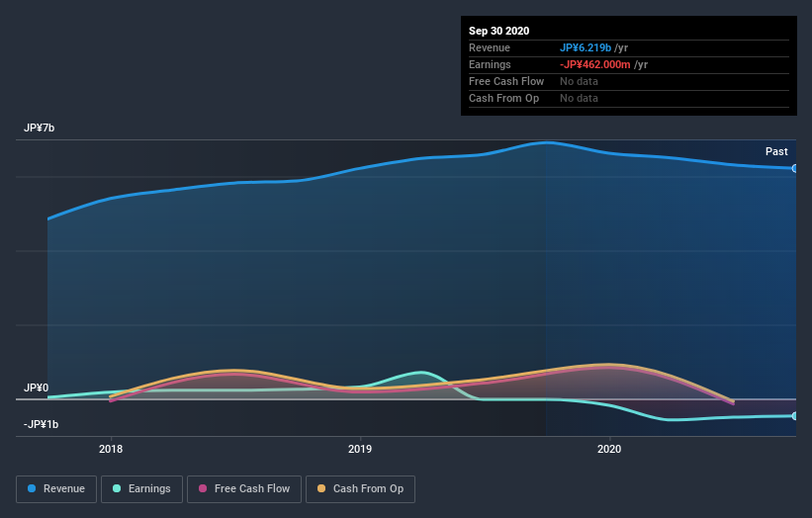Click the Cash From Op tooltip row label
Image resolution: width=812 pixels, height=518 pixels.
[x=503, y=98]
